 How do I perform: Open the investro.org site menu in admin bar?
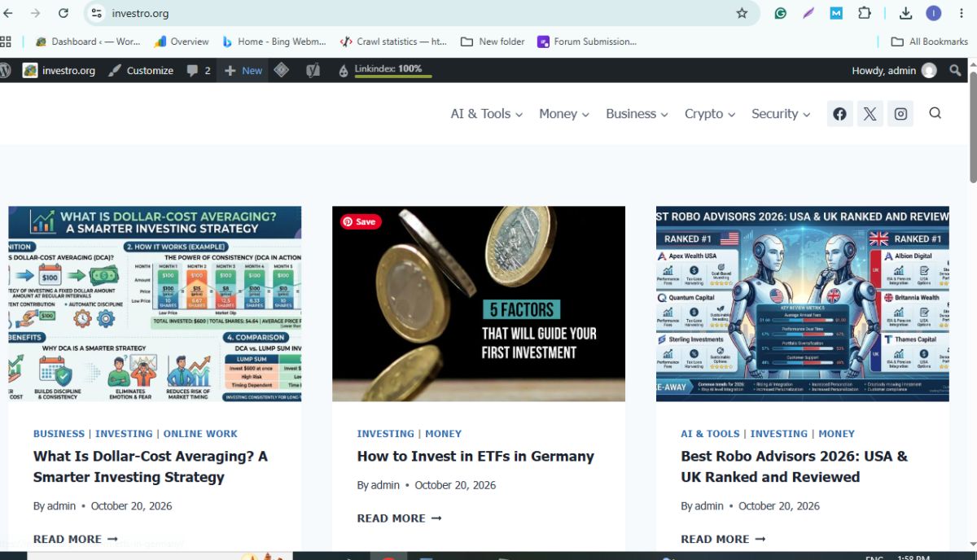[x=59, y=71]
